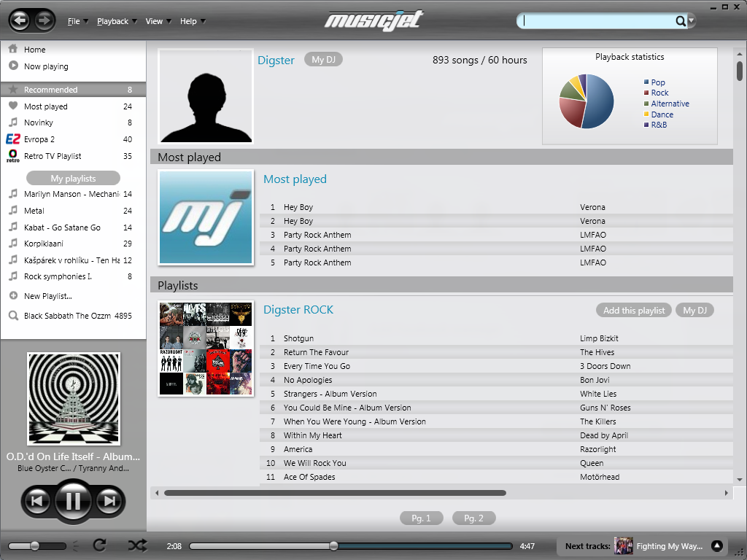Open the Digster profile link

click(276, 60)
